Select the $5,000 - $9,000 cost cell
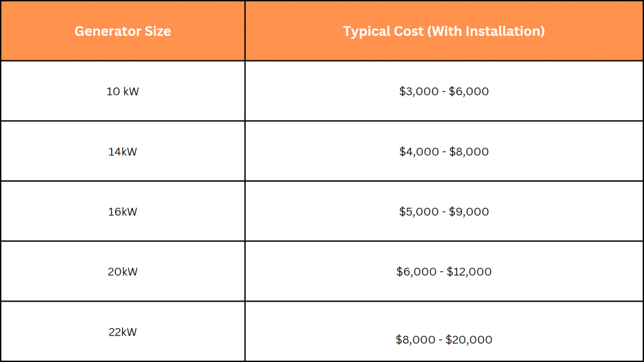The width and height of the screenshot is (644, 362). pyautogui.click(x=444, y=212)
